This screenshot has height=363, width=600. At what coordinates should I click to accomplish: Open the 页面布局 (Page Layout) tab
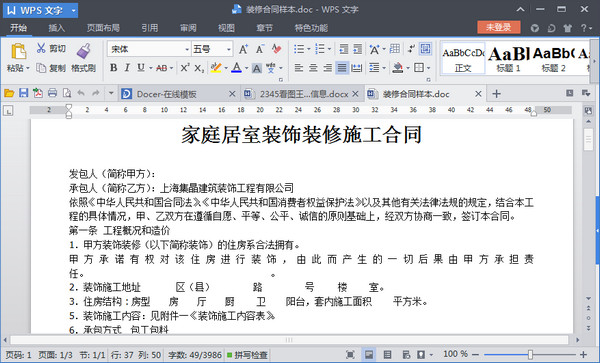pyautogui.click(x=103, y=28)
